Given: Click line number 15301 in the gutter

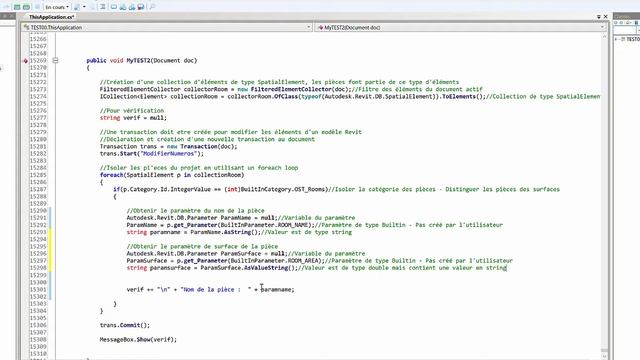Looking at the screenshot, I should tap(38, 289).
